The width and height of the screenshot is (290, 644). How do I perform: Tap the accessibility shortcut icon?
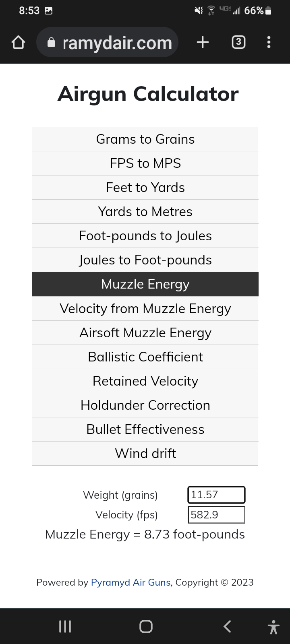click(x=273, y=627)
